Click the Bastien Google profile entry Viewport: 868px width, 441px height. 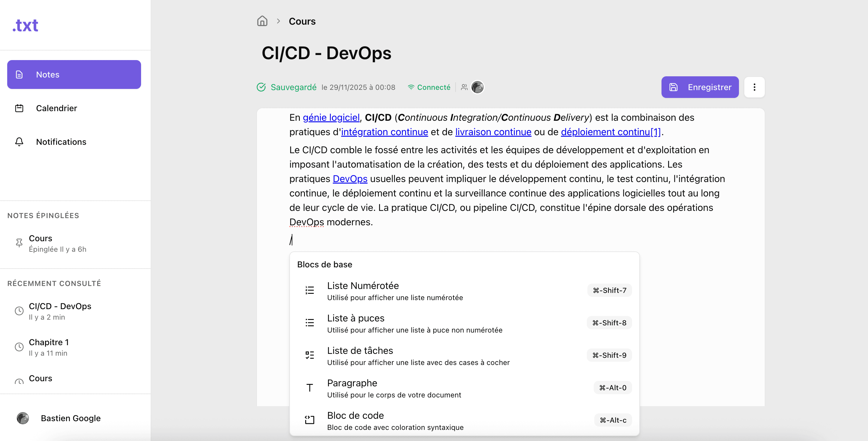coord(71,418)
